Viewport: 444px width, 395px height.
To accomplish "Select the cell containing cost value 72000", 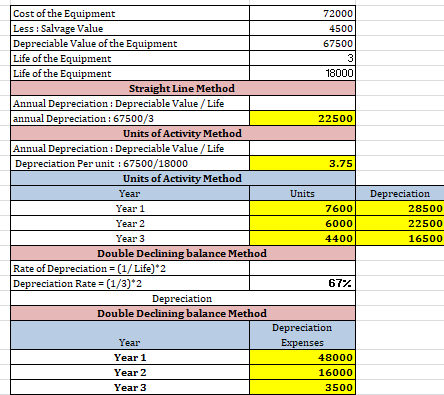I will [302, 13].
